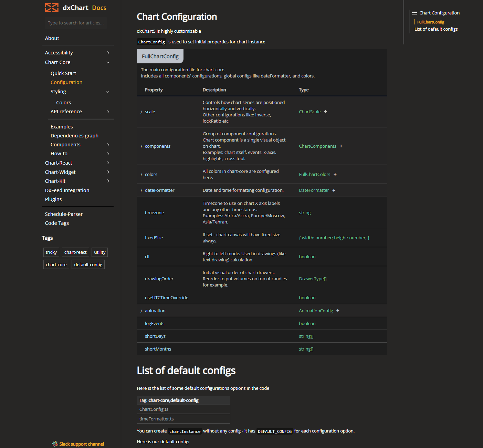Click the tricky tag
Screen dimensions: 483x448
point(51,252)
